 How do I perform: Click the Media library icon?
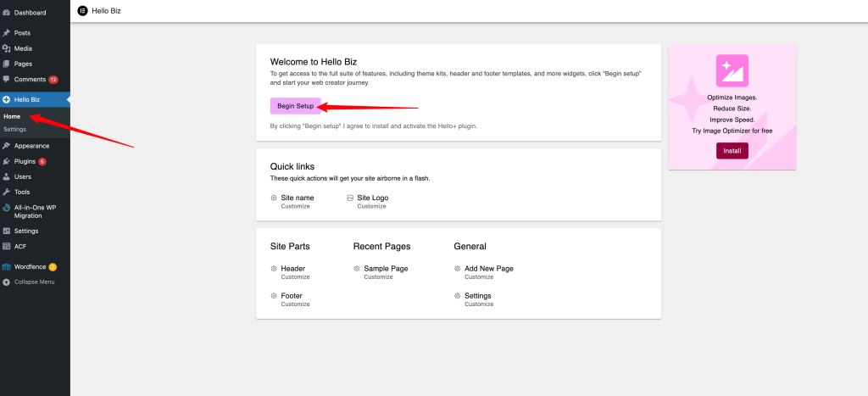coord(6,48)
